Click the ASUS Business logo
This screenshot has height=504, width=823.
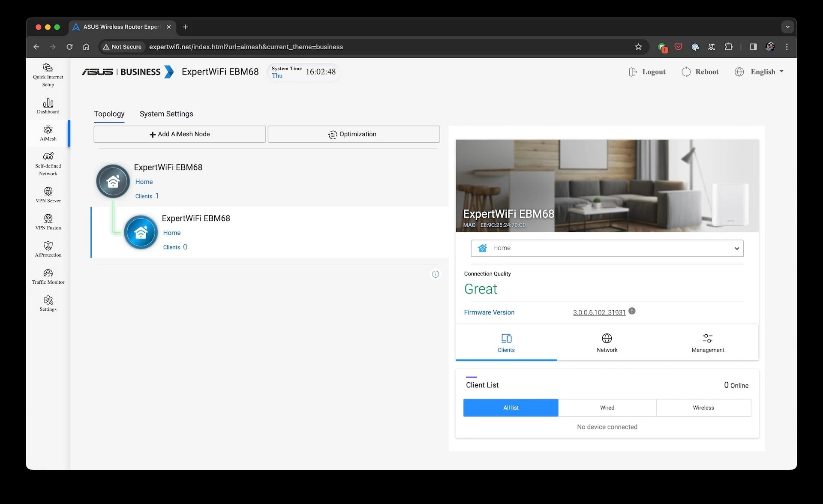(128, 72)
